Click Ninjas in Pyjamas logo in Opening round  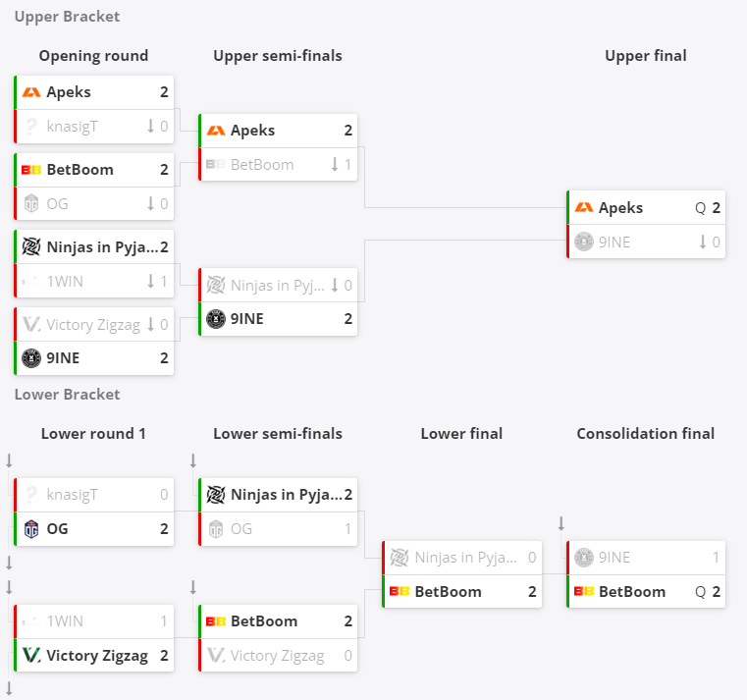coord(31,246)
